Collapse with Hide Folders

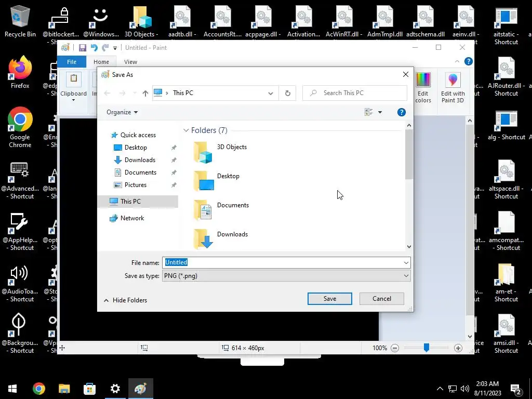pos(125,300)
